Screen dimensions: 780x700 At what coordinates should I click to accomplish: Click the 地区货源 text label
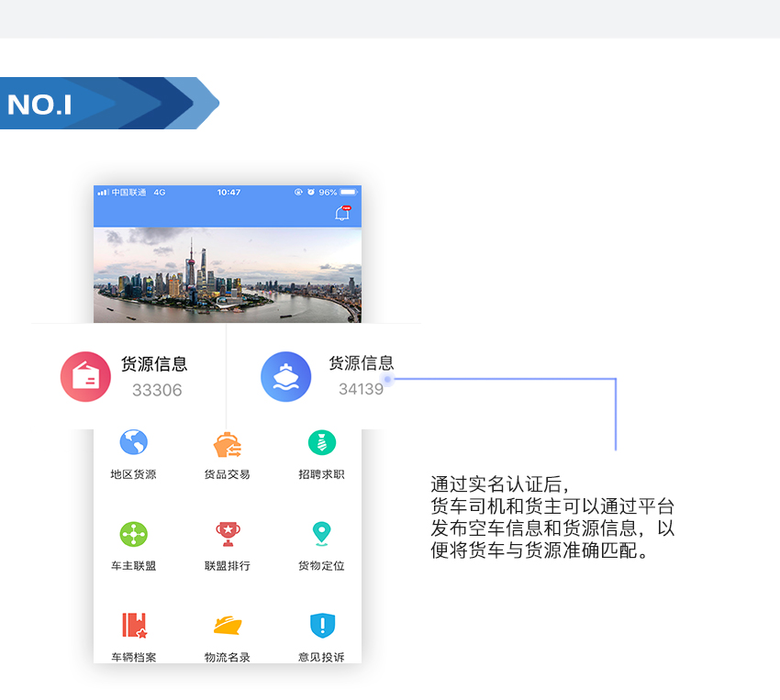tap(133, 474)
